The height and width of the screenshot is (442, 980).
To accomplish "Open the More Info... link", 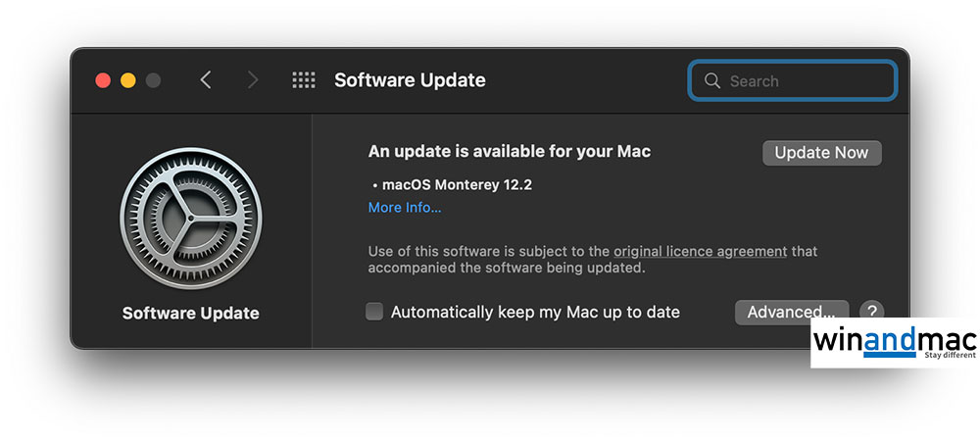I will click(405, 208).
